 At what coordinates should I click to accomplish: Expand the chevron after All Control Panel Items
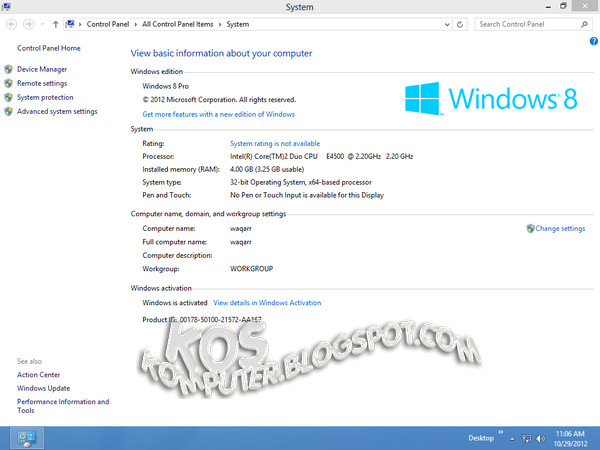[220, 24]
